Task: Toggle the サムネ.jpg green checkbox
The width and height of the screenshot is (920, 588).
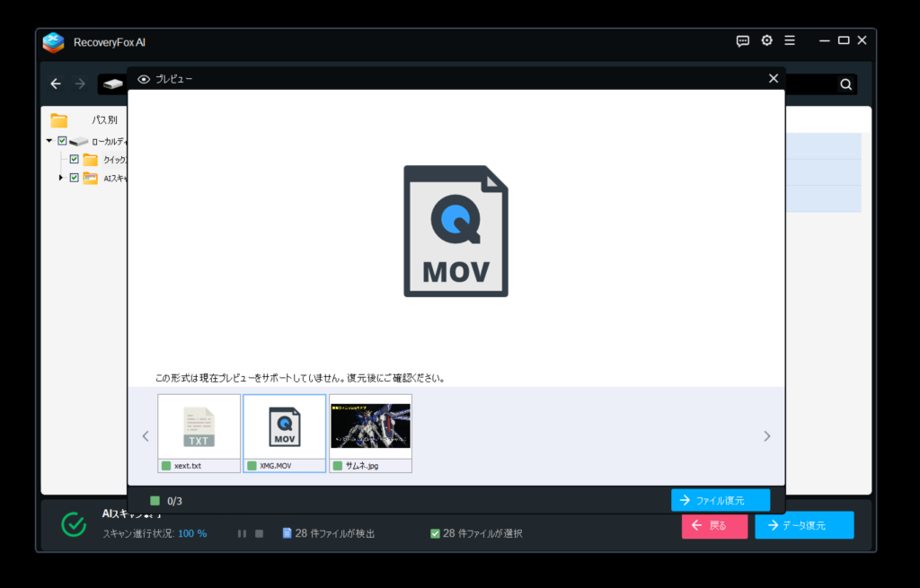Action: pos(338,466)
